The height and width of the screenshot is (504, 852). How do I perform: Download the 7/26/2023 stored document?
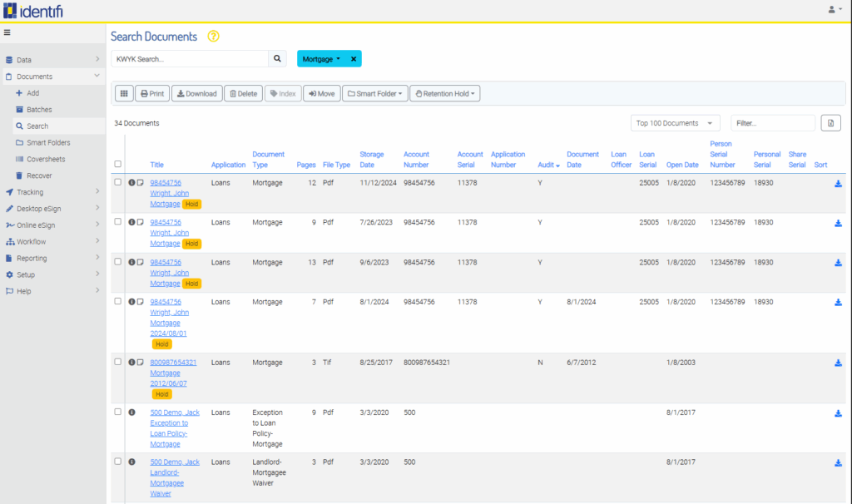[x=838, y=223]
